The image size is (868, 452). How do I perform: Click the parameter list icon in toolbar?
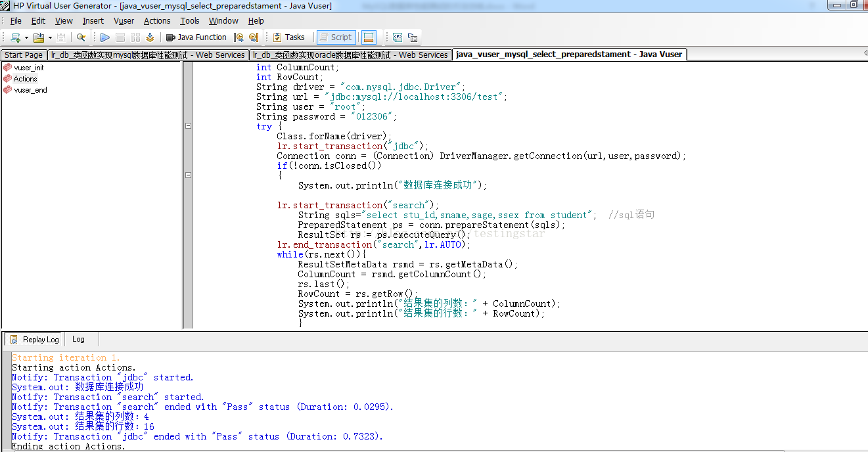point(398,37)
